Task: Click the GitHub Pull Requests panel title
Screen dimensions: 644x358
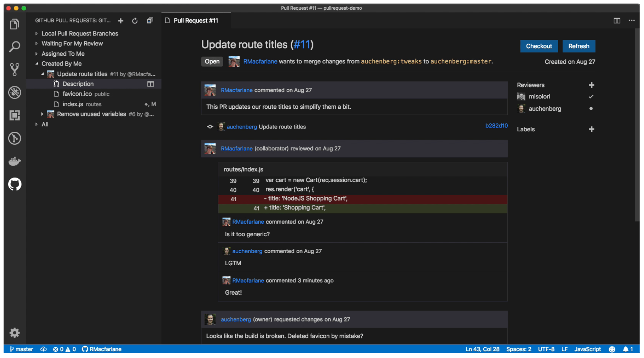Action: pos(73,21)
